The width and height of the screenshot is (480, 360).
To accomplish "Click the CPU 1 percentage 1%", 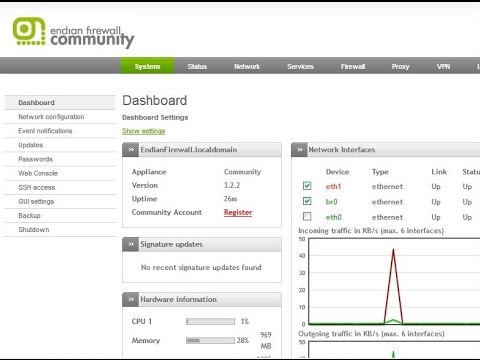I will [x=245, y=321].
